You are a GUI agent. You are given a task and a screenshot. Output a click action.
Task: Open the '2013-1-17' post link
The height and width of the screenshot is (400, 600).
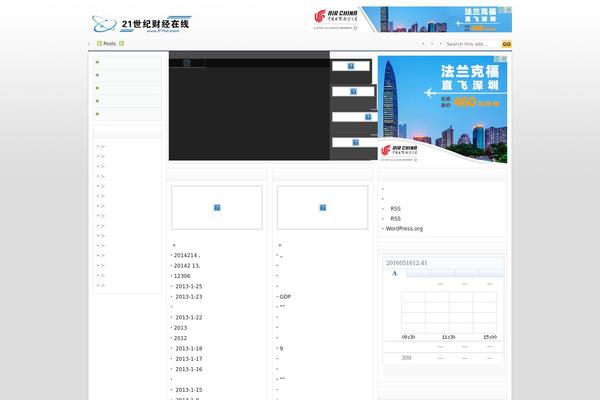(189, 359)
